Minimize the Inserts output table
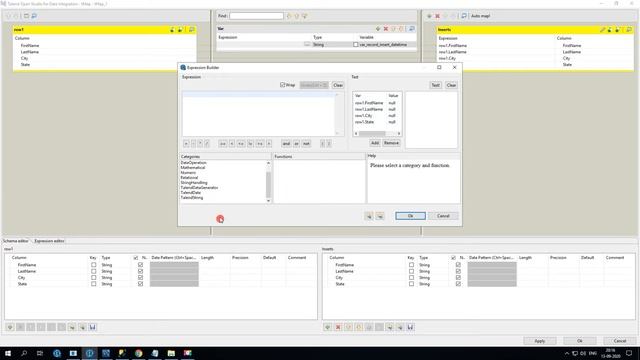This screenshot has width=640, height=360. (629, 30)
